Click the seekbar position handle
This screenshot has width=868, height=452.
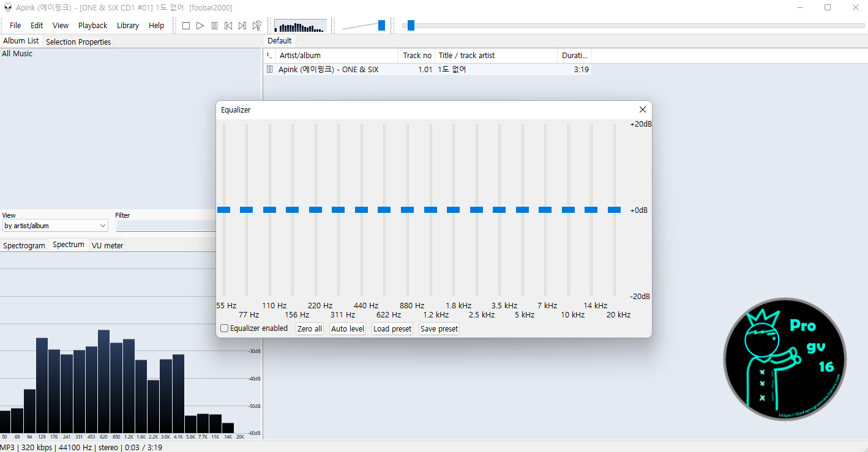(x=411, y=25)
